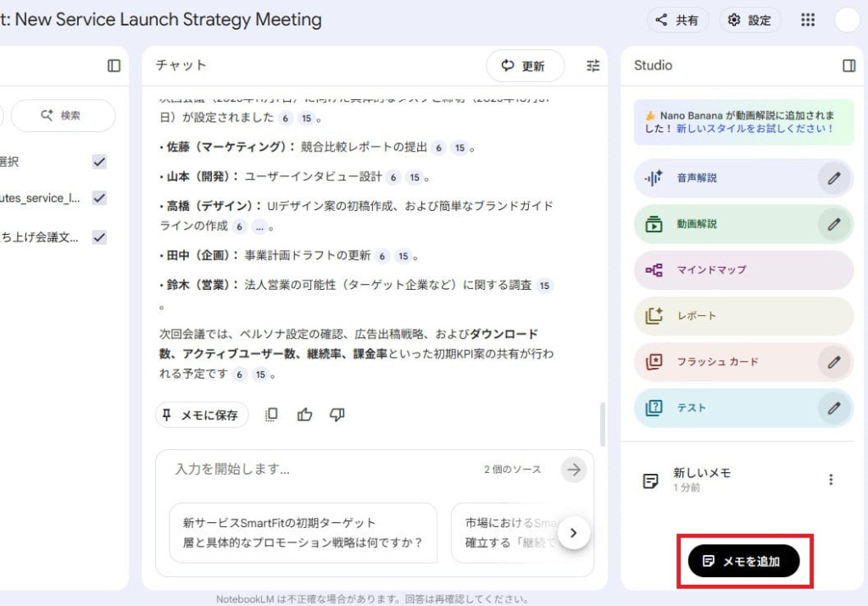Open the 共有 sharing menu
868x606 pixels.
(x=677, y=19)
